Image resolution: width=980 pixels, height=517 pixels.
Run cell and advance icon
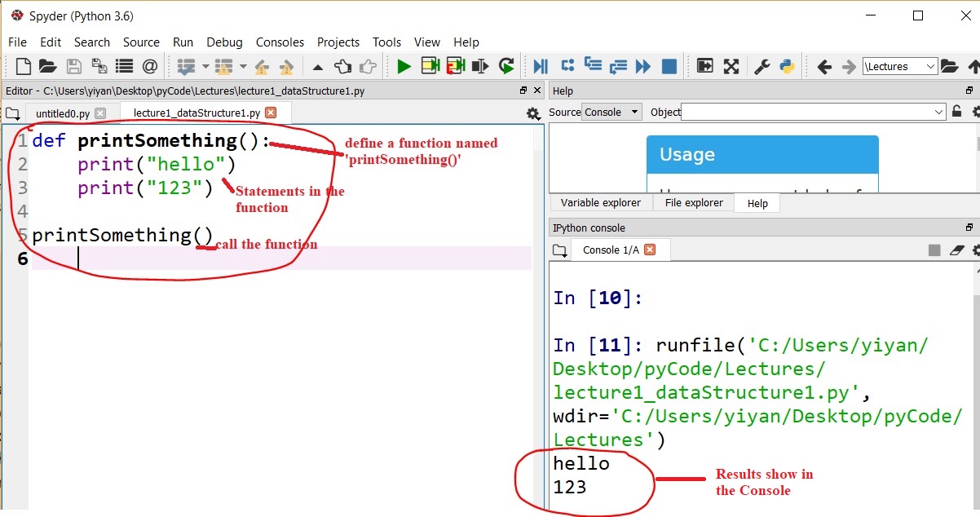pos(455,66)
